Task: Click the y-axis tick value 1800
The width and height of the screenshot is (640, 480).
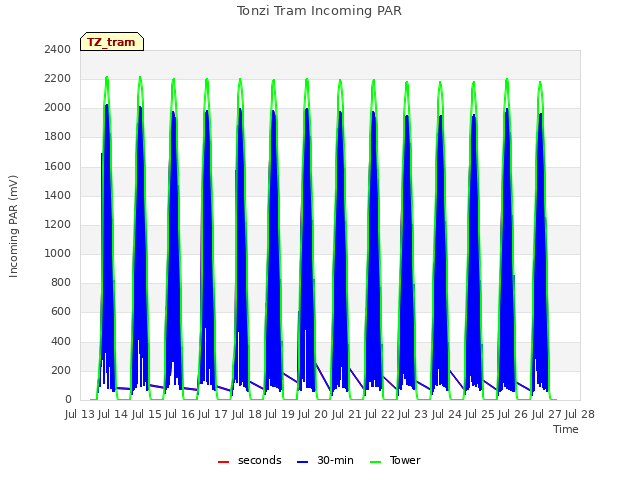Action: click(58, 137)
